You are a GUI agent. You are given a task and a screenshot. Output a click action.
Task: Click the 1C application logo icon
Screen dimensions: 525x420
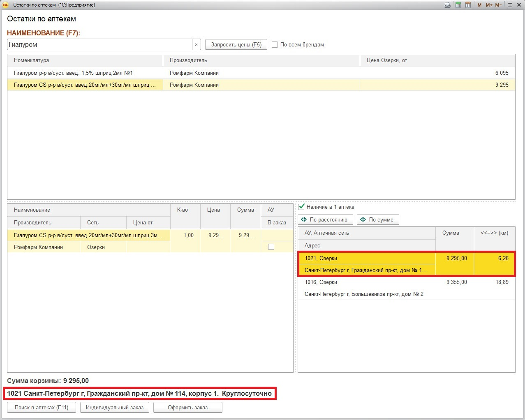pos(5,5)
